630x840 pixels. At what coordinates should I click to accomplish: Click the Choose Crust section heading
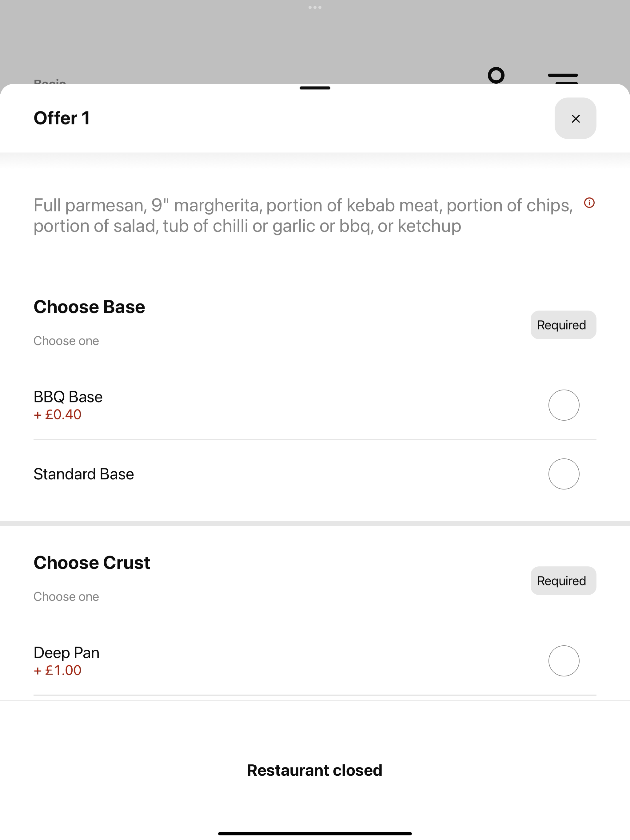(92, 562)
